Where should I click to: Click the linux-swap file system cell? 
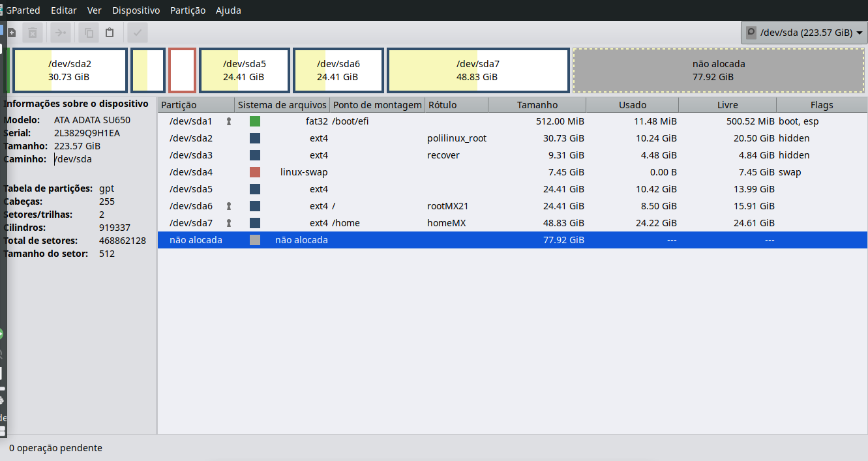point(304,172)
